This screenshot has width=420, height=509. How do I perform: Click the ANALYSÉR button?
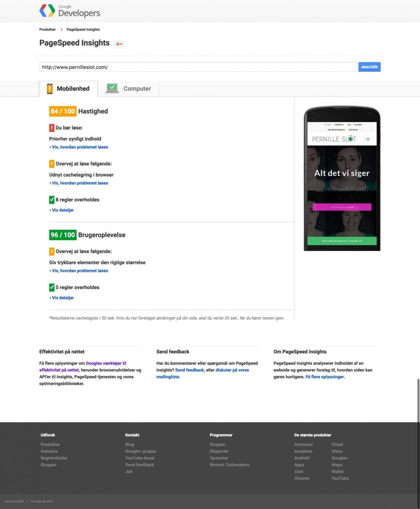(x=369, y=67)
